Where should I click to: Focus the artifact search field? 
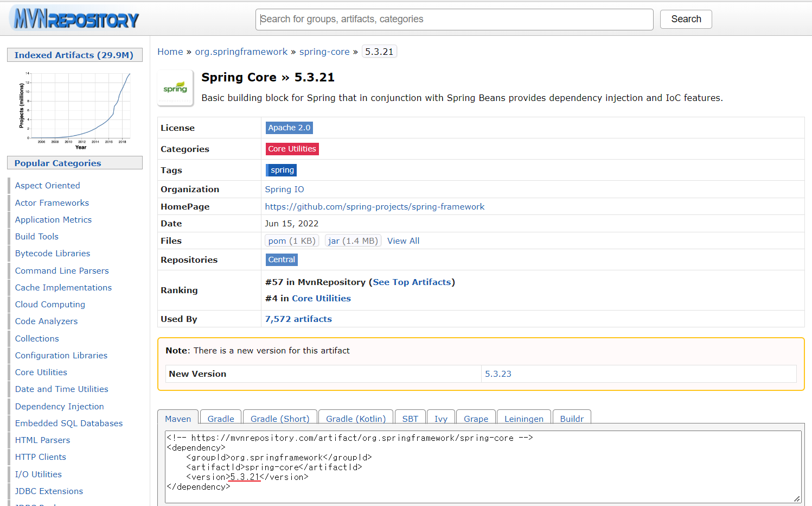(x=454, y=20)
